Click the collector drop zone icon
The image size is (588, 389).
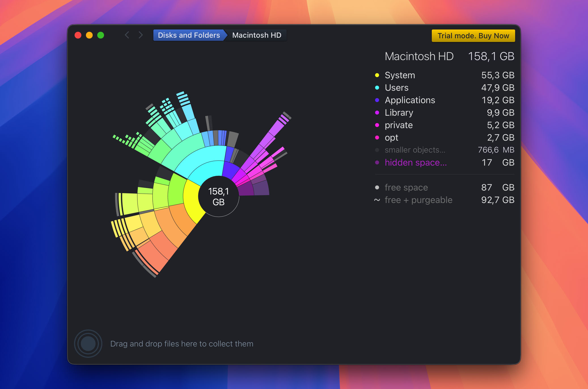(x=88, y=343)
